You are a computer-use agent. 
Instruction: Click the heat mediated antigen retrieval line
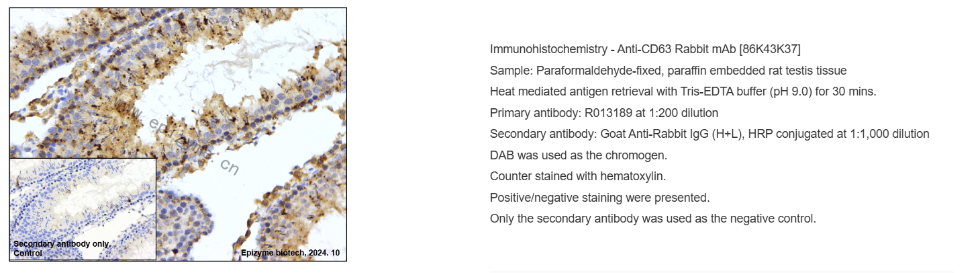point(683,91)
